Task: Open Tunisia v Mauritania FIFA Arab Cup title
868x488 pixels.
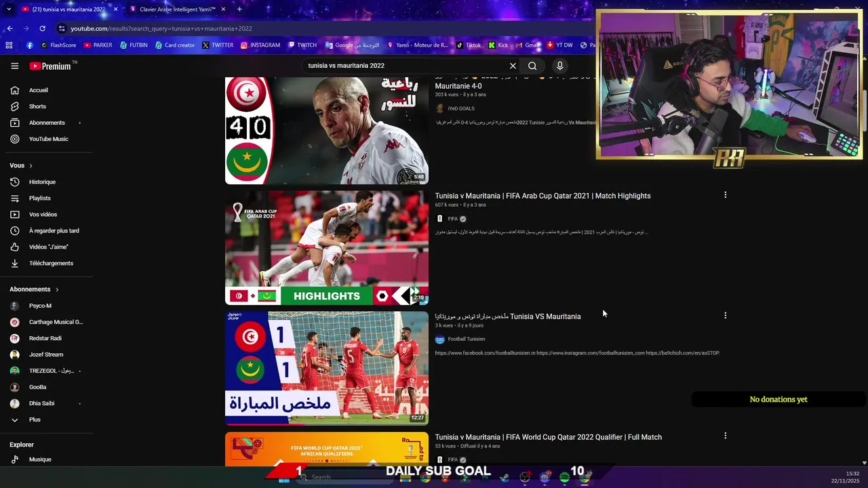Action: tap(542, 196)
